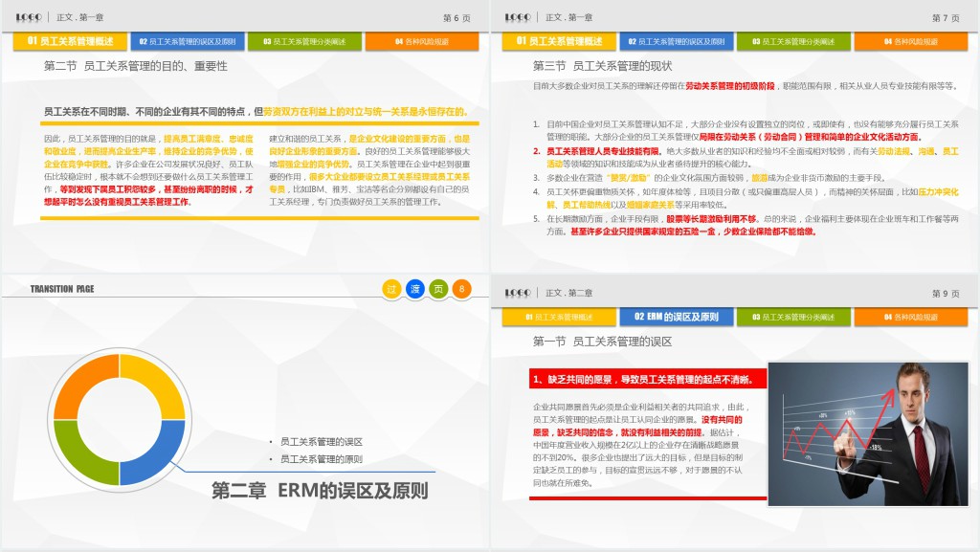Screen dimensions: 980x552
Task: Click the blue segment of the donut chart
Action: tap(161, 461)
